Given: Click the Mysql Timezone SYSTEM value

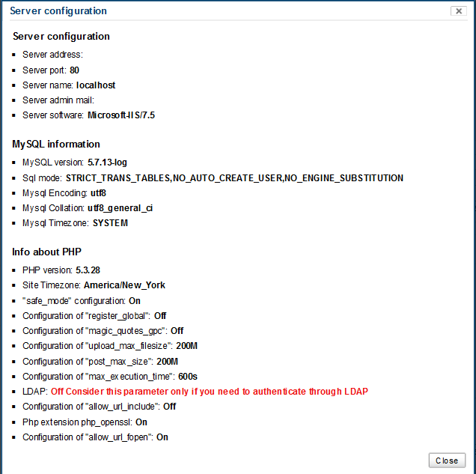Looking at the screenshot, I should (x=110, y=223).
